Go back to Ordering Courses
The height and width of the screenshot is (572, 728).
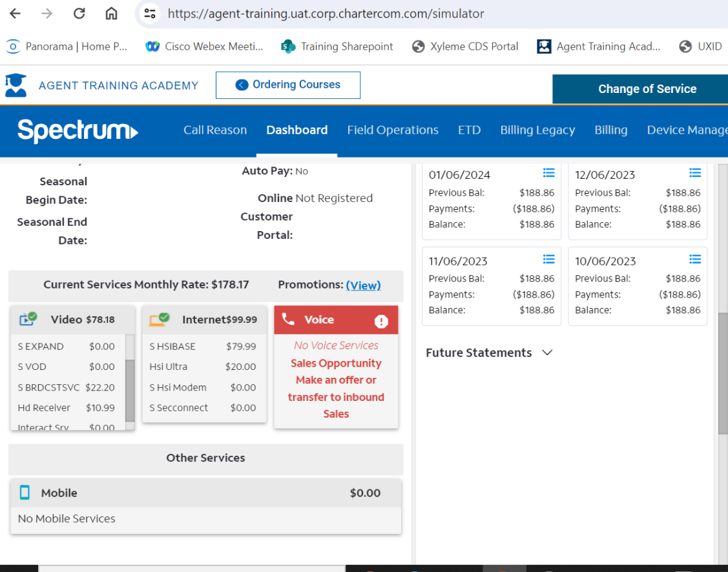pyautogui.click(x=288, y=85)
